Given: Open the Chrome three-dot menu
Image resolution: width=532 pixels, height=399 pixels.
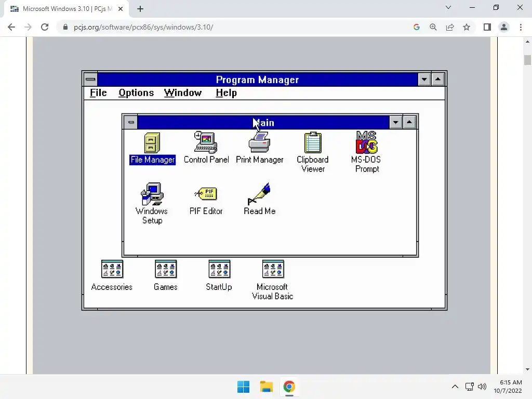Looking at the screenshot, I should (521, 27).
